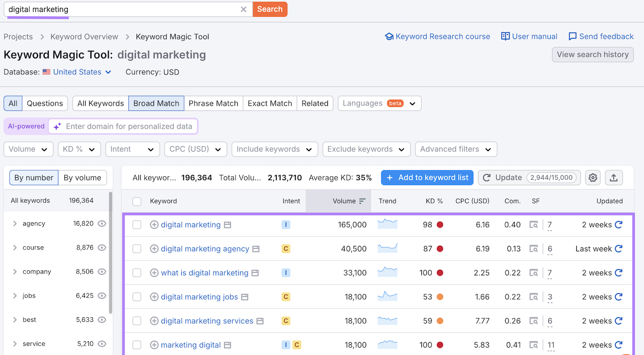This screenshot has width=644, height=355.
Task: Open table settings with the gear icon
Action: click(592, 177)
